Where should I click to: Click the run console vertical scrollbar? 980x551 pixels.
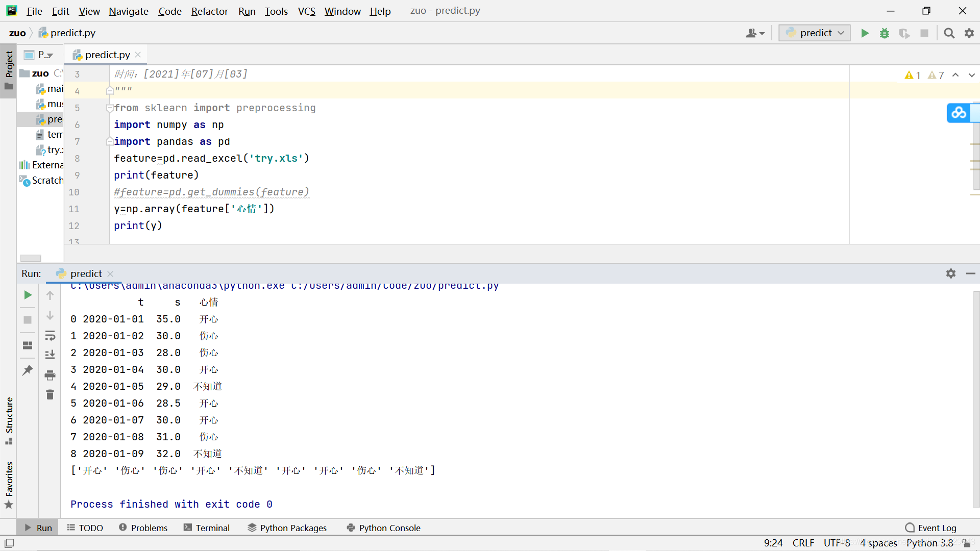pyautogui.click(x=975, y=398)
